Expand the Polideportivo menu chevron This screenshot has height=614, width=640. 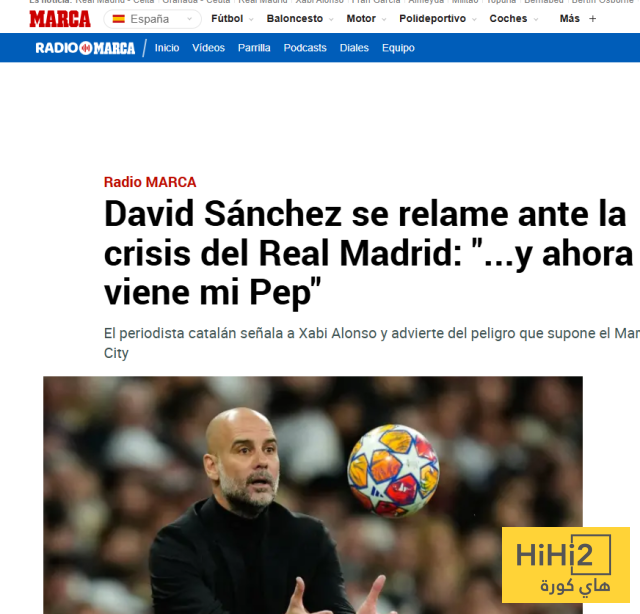point(474,19)
